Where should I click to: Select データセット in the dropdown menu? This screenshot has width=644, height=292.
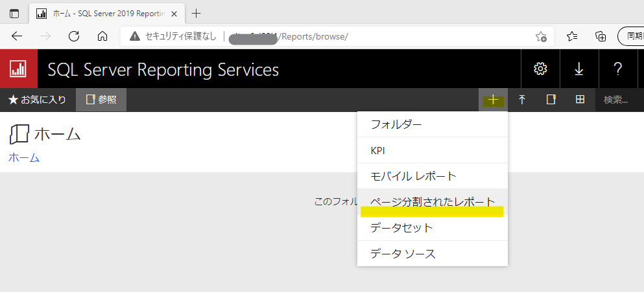point(401,228)
